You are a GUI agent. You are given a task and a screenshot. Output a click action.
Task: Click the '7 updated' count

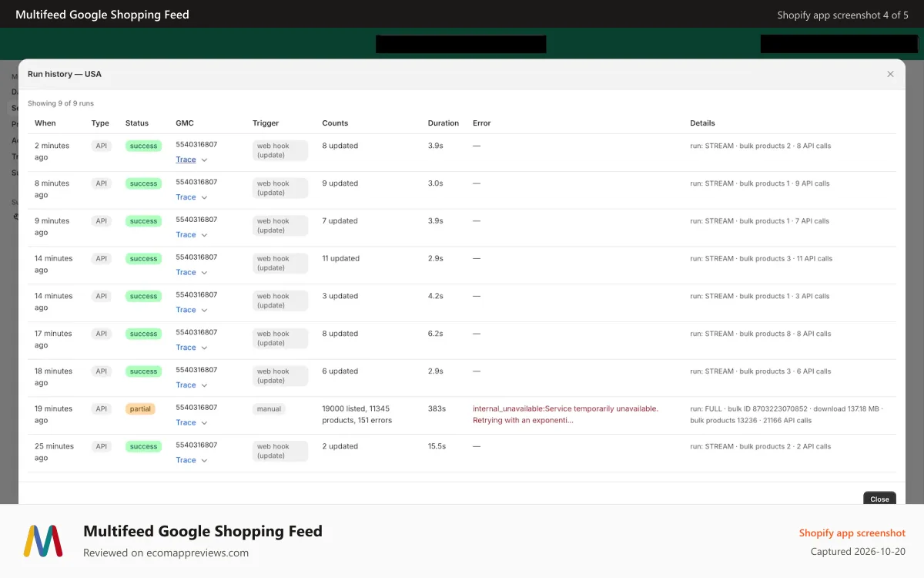tap(340, 221)
